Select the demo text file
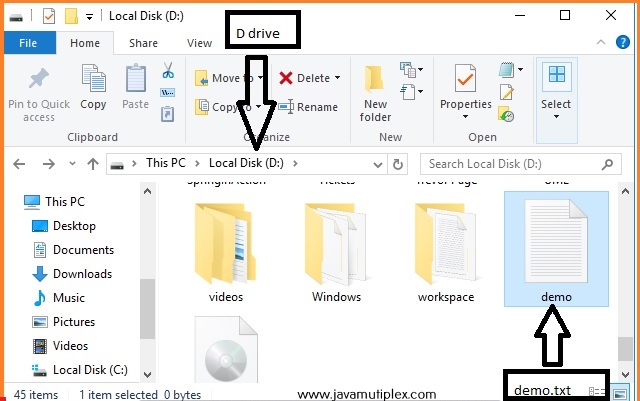This screenshot has height=401, width=640. coord(556,249)
